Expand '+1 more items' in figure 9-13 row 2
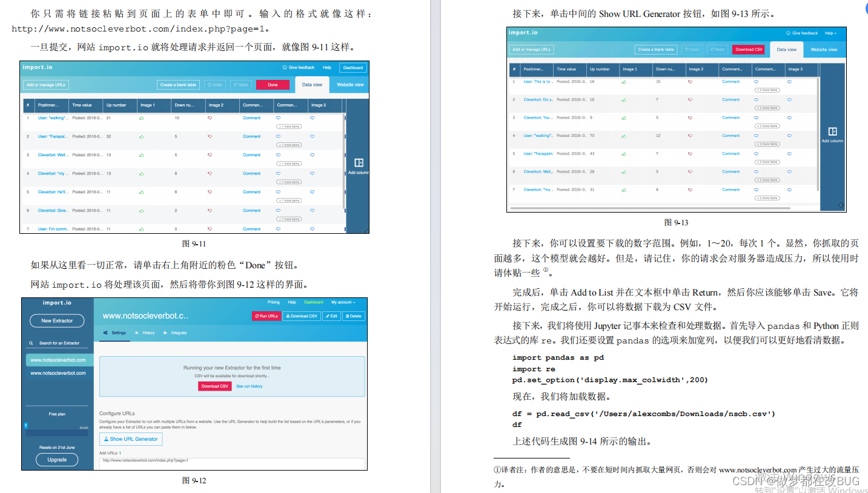868x493 pixels. [x=766, y=108]
